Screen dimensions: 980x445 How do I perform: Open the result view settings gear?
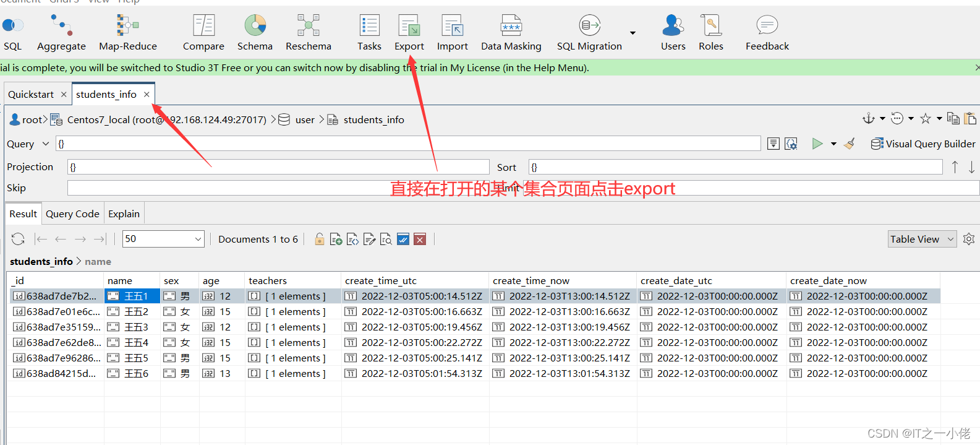click(969, 239)
